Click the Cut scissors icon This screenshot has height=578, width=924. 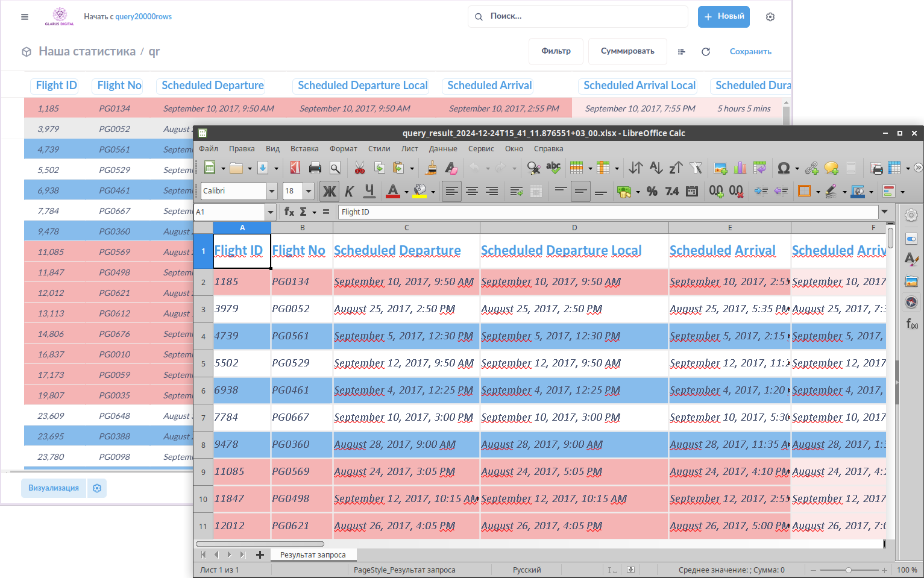pyautogui.click(x=360, y=168)
